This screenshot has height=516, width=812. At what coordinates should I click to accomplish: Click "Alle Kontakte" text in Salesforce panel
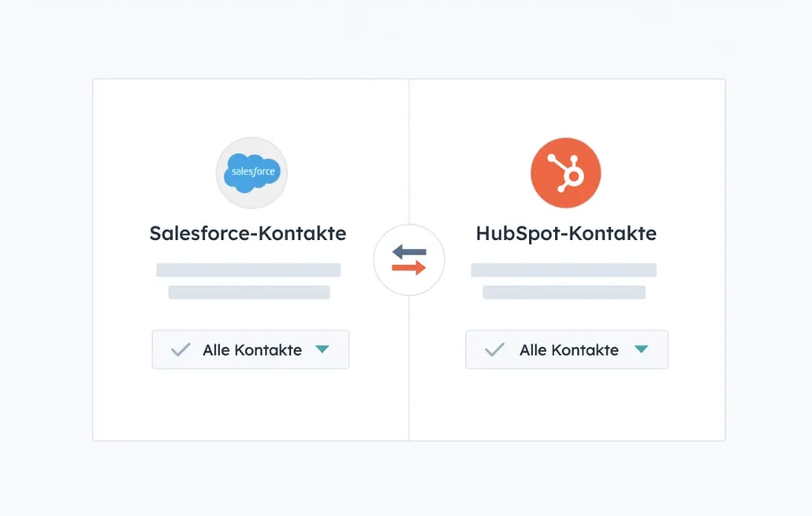click(x=252, y=350)
